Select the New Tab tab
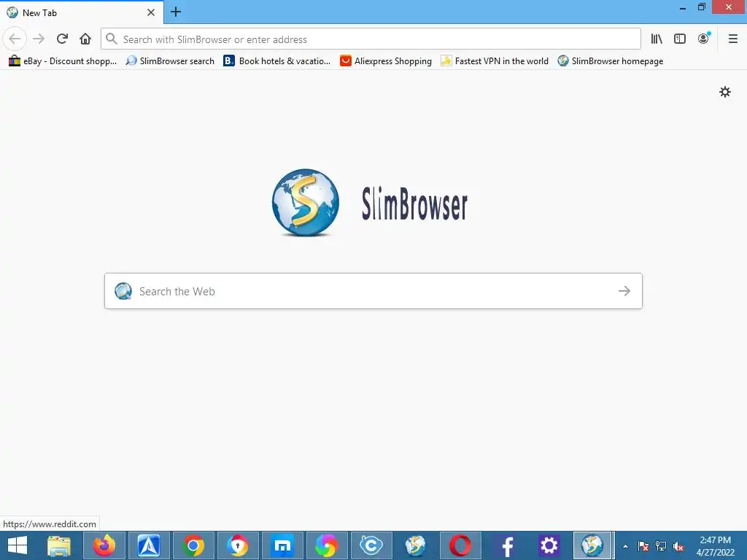Viewport: 747px width, 560px height. (x=82, y=12)
